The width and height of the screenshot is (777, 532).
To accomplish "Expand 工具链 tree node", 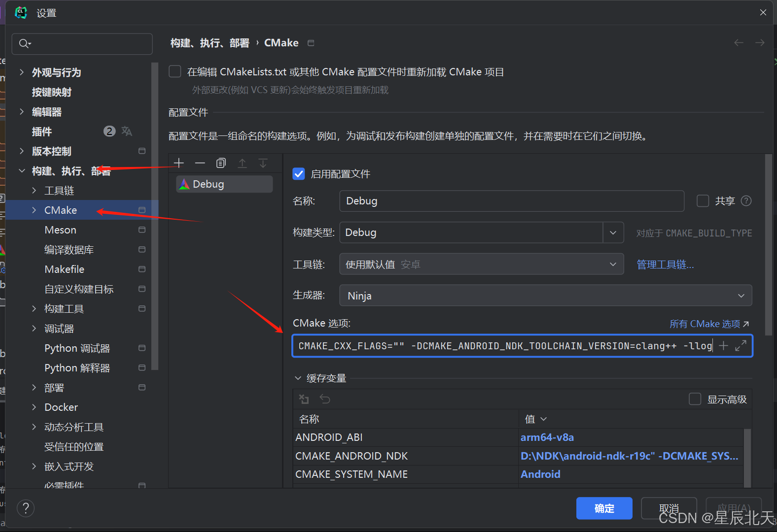I will [34, 190].
